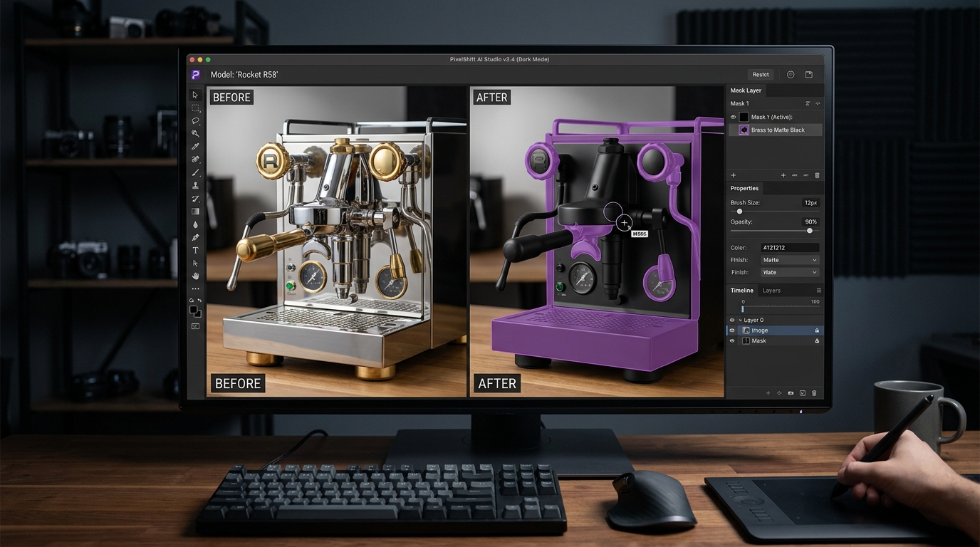Click the Opacity value field

[810, 222]
